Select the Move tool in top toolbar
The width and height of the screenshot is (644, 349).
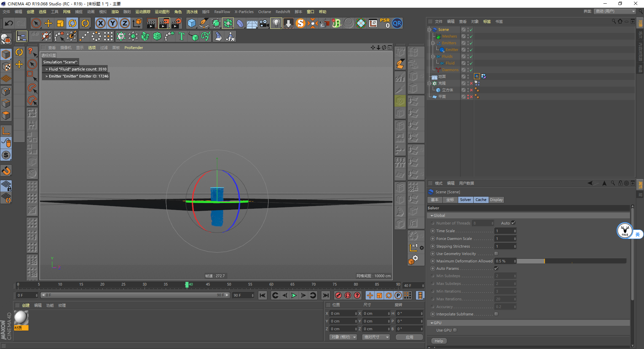point(48,23)
